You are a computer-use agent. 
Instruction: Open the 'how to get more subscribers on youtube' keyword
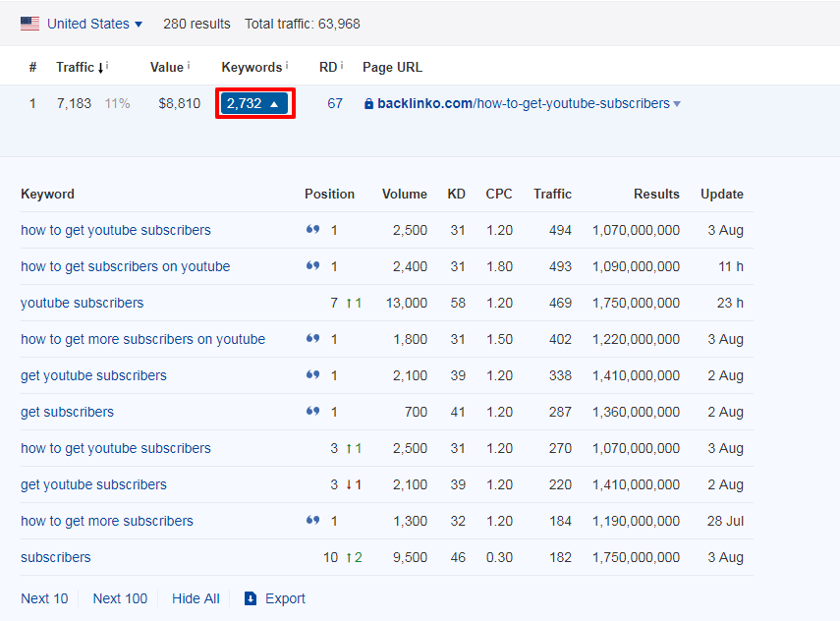[x=143, y=339]
